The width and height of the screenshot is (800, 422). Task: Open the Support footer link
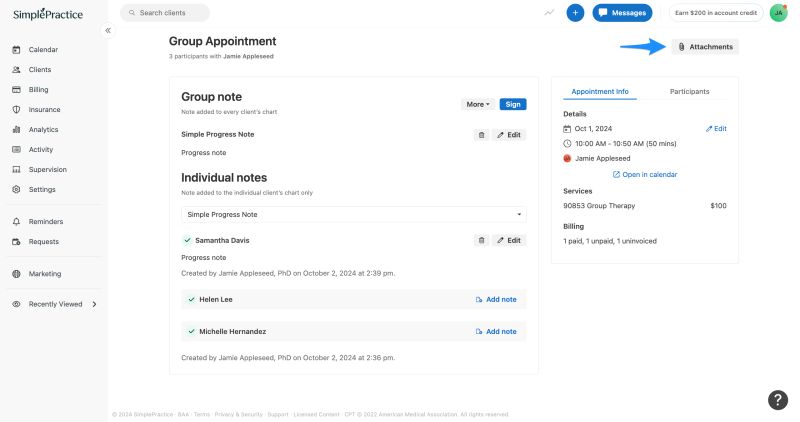(278, 414)
